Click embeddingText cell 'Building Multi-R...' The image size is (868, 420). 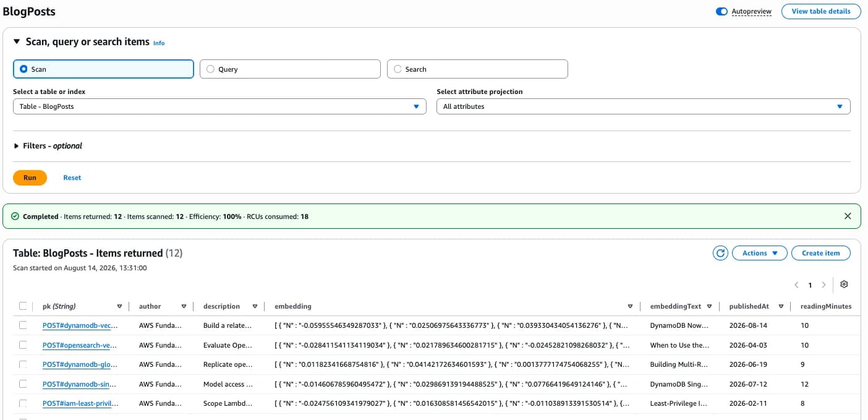pyautogui.click(x=679, y=364)
